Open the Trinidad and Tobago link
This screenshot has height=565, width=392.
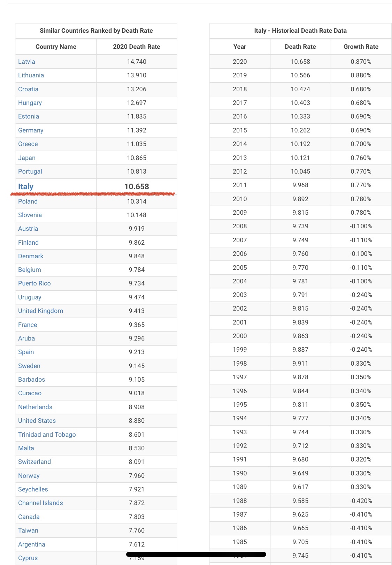click(47, 435)
